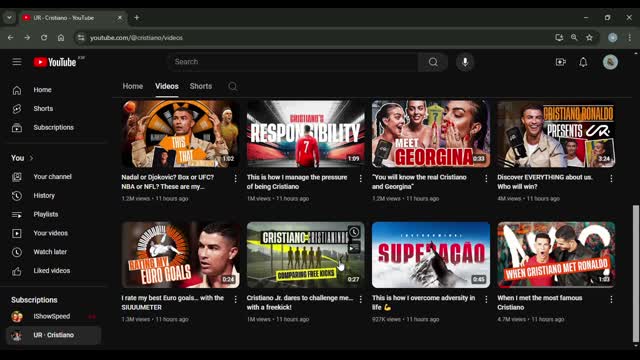
Task: Go back in the browser
Action: pyautogui.click(x=11, y=38)
